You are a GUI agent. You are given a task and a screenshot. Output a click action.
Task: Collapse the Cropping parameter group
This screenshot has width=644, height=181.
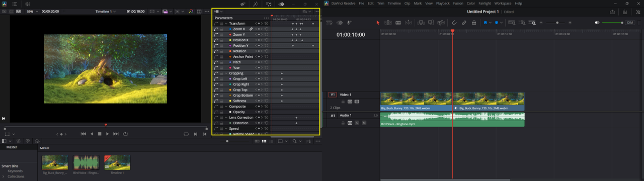pos(226,73)
